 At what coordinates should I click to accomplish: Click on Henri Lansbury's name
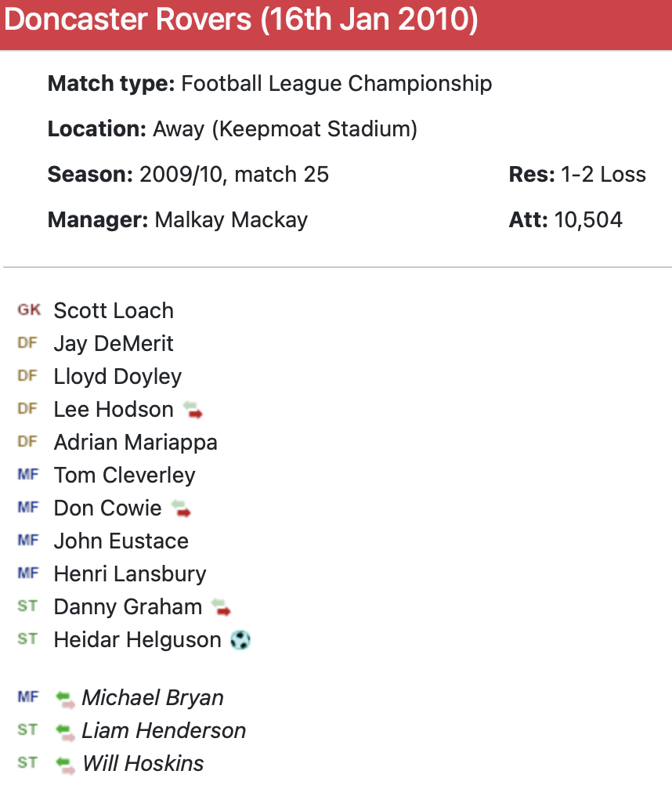(x=130, y=574)
